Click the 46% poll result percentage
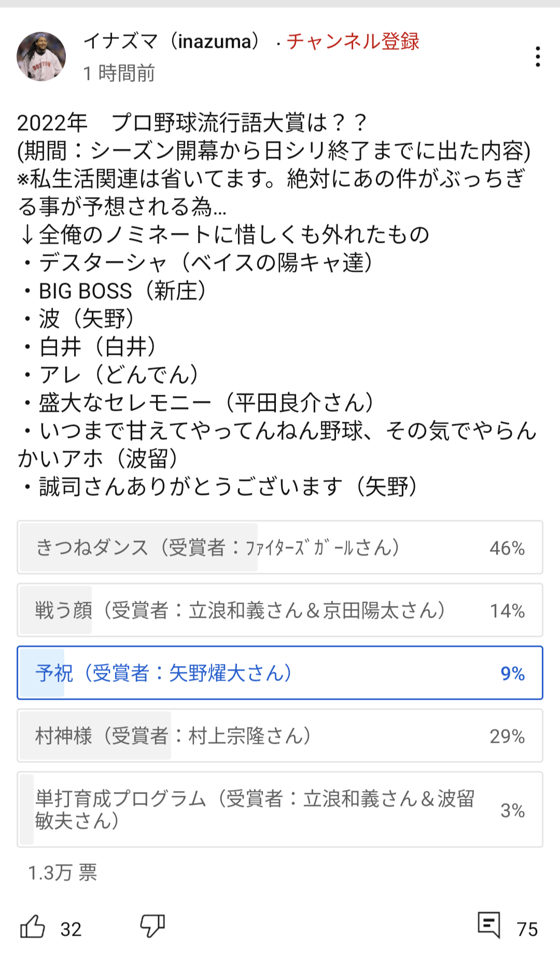Image resolution: width=560 pixels, height=956 pixels. point(507,548)
